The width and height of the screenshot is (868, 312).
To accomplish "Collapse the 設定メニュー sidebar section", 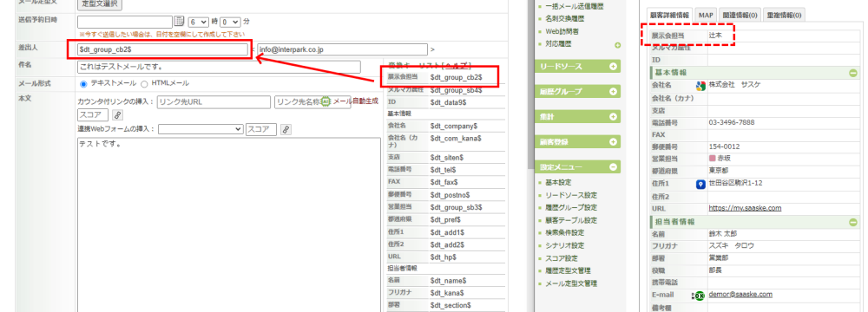I will [577, 166].
